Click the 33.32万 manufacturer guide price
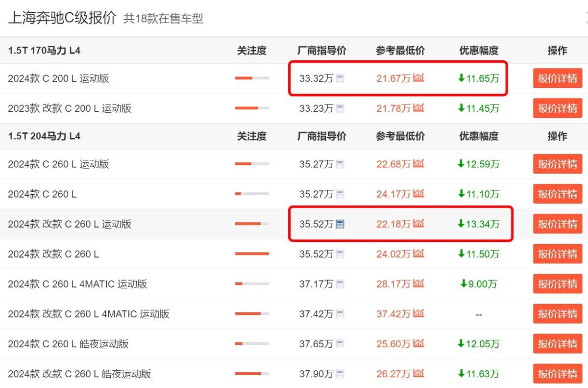 click(x=317, y=78)
